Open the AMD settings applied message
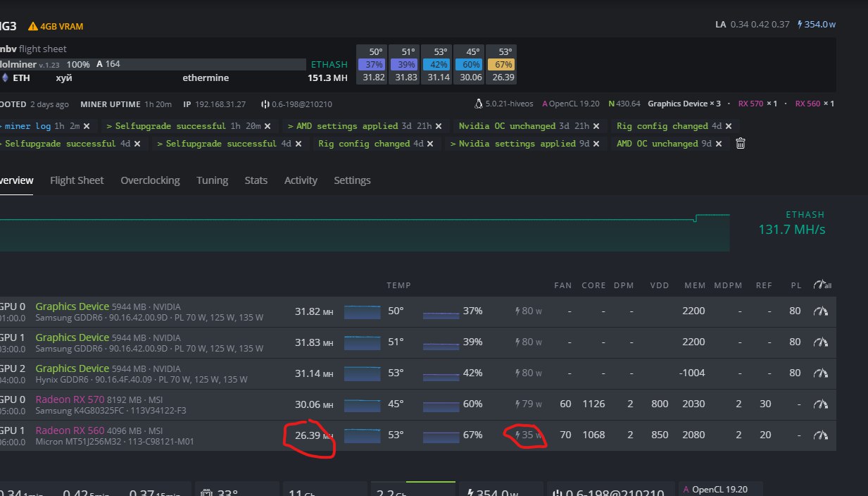Image resolution: width=868 pixels, height=496 pixels. pos(347,126)
